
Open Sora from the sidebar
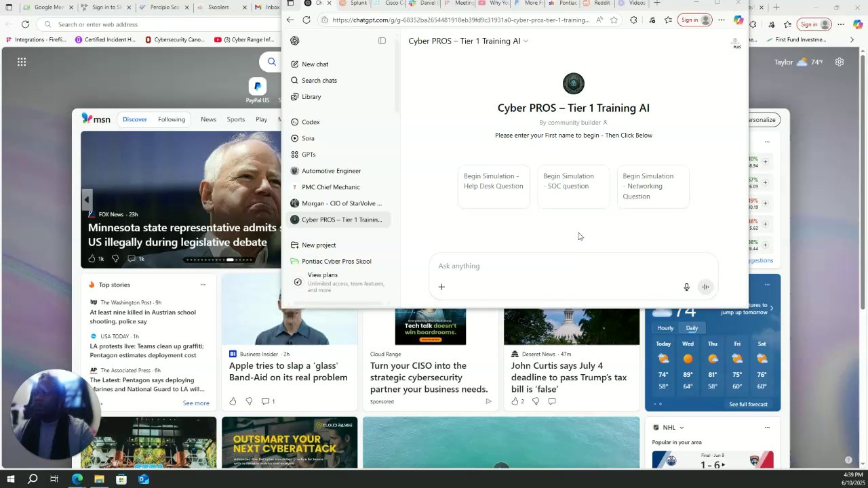pos(308,138)
